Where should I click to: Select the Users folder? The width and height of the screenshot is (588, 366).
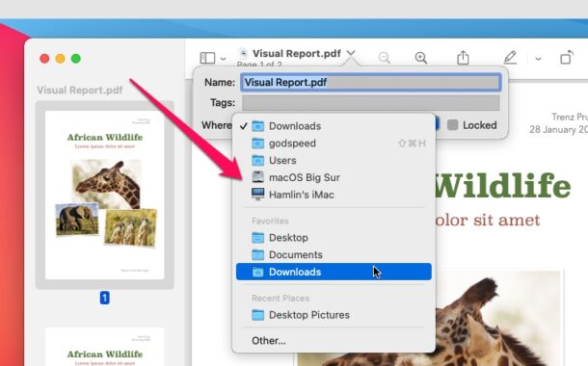(334, 160)
